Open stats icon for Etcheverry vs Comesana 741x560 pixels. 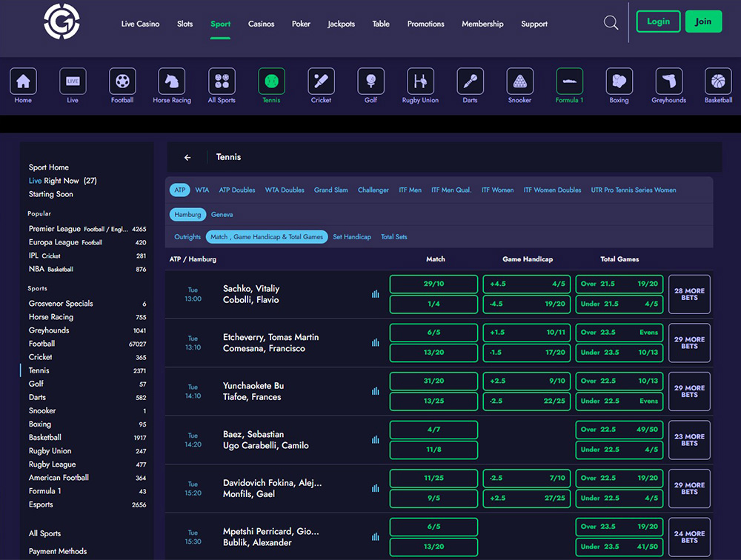point(375,343)
